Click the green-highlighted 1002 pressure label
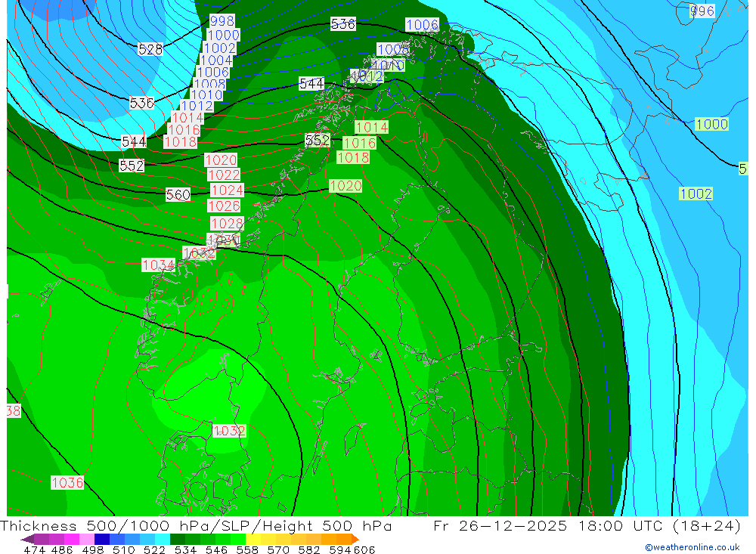 pos(696,193)
